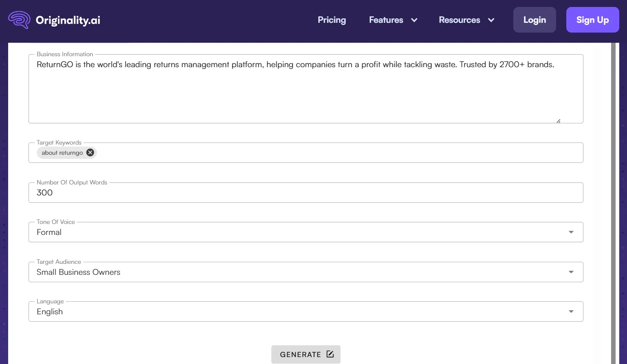Image resolution: width=627 pixels, height=364 pixels.
Task: Open the Tone Of Voice dropdown
Action: pyautogui.click(x=306, y=232)
